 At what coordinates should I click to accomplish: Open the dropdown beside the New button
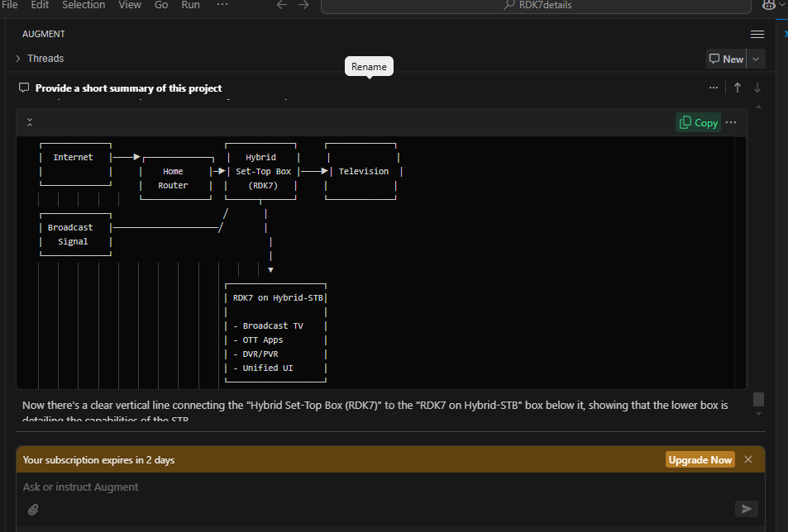[756, 59]
